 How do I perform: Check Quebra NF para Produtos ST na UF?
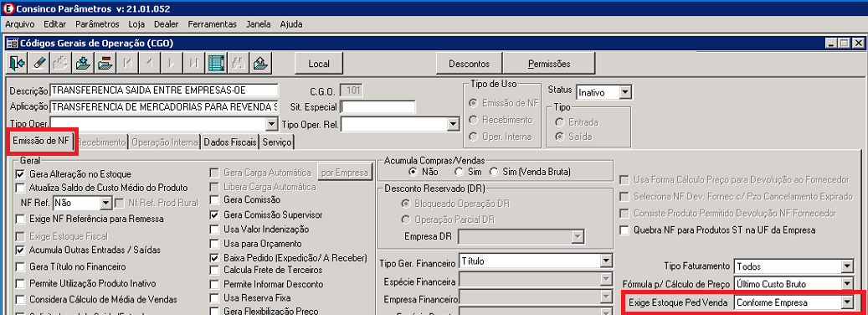point(624,230)
